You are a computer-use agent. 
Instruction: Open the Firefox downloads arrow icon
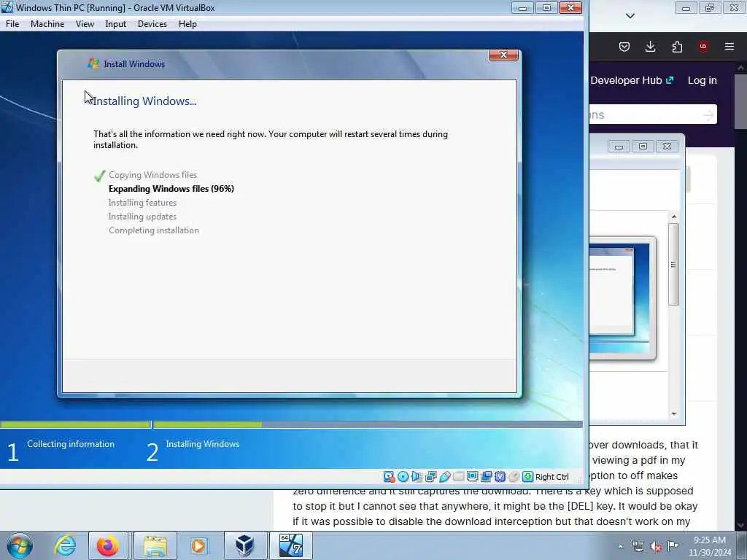(650, 46)
